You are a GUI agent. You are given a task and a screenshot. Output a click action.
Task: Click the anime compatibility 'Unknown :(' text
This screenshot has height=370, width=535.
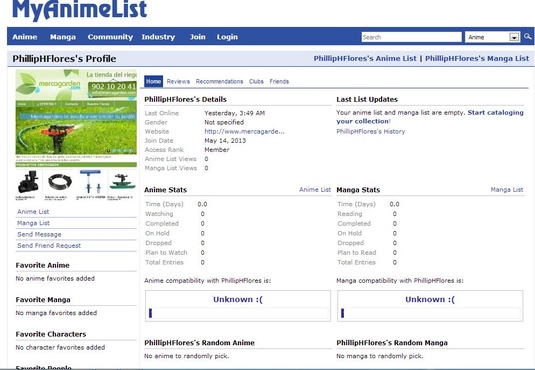coord(238,299)
